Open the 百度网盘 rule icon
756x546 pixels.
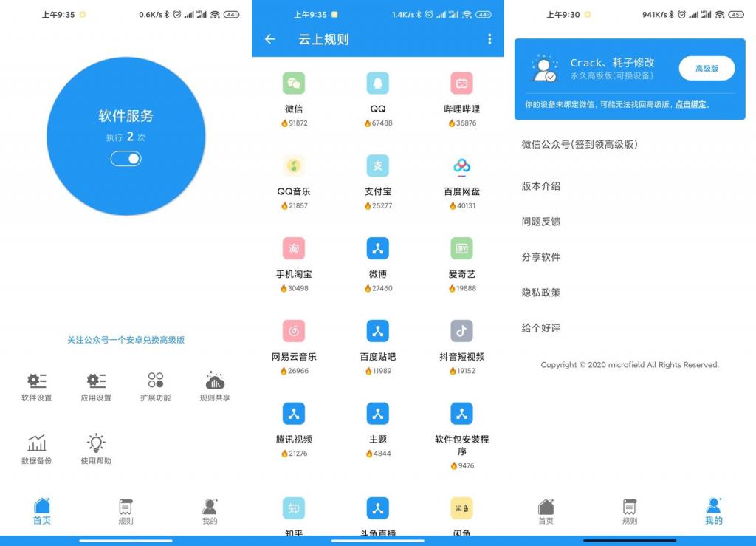click(x=461, y=165)
